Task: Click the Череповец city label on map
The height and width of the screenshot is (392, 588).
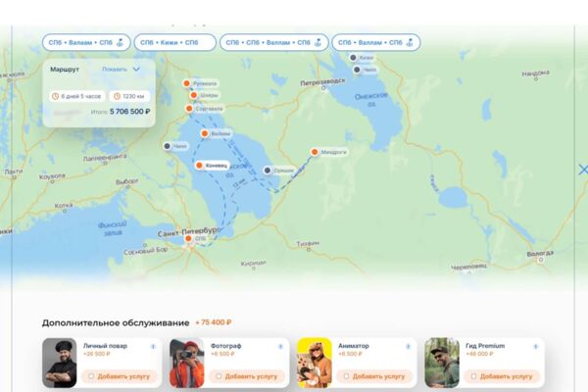Action: [x=468, y=267]
